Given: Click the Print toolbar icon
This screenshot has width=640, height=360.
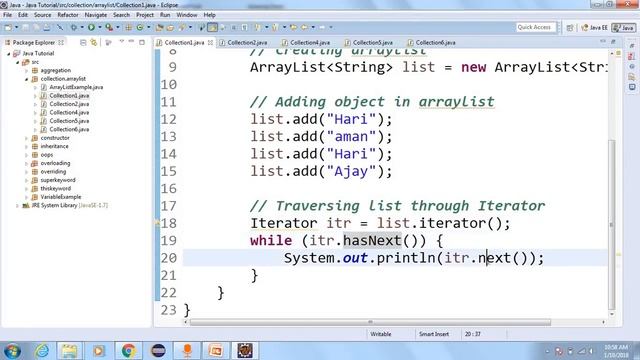Looking at the screenshot, I should coord(47,27).
